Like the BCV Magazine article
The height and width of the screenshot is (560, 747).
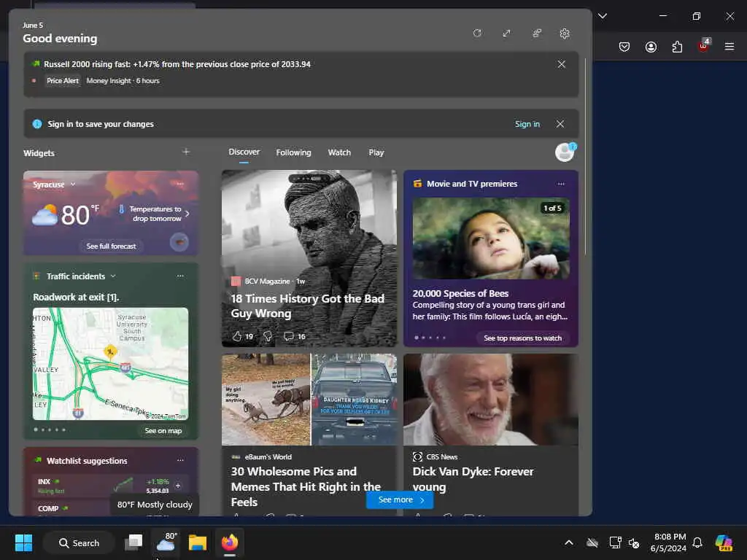coord(237,336)
